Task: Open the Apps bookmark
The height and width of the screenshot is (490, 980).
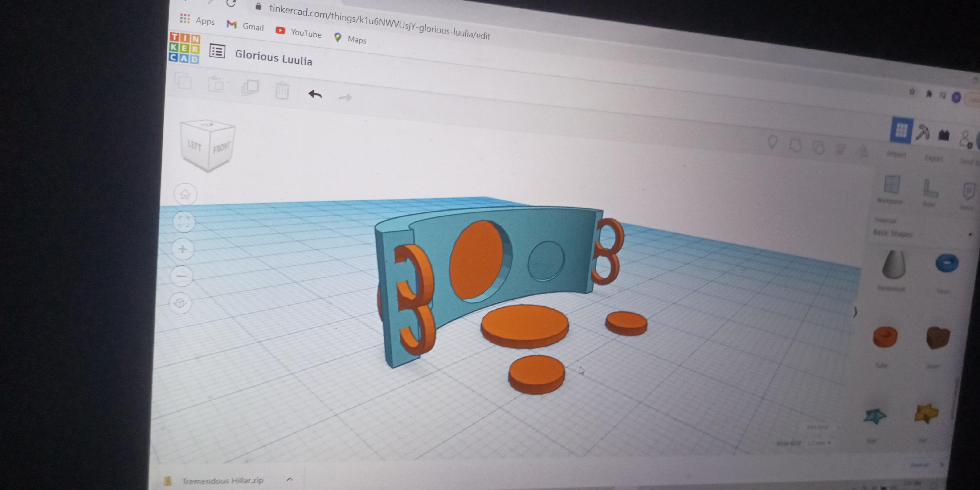Action: [x=197, y=20]
